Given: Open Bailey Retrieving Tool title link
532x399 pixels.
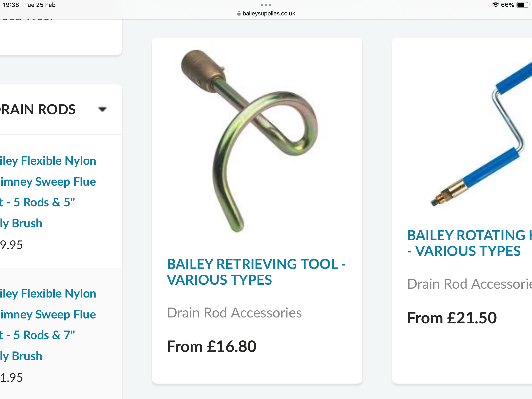Looking at the screenshot, I should (x=256, y=272).
